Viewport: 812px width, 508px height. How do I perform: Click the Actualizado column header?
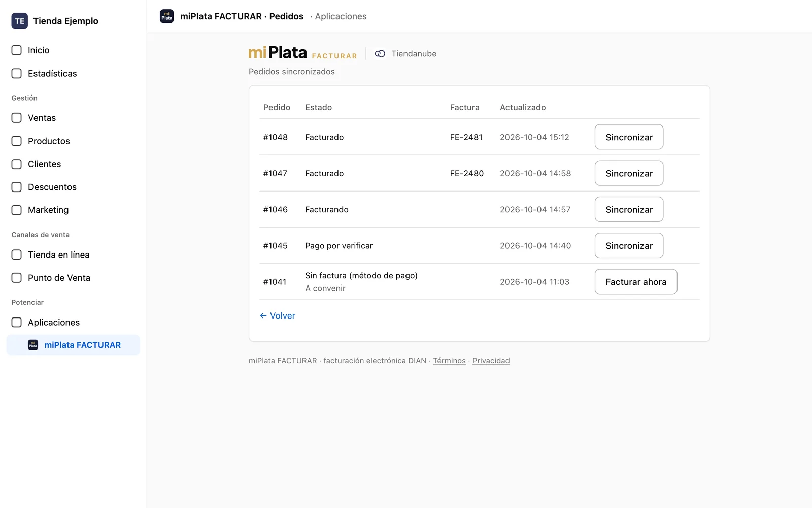click(523, 107)
